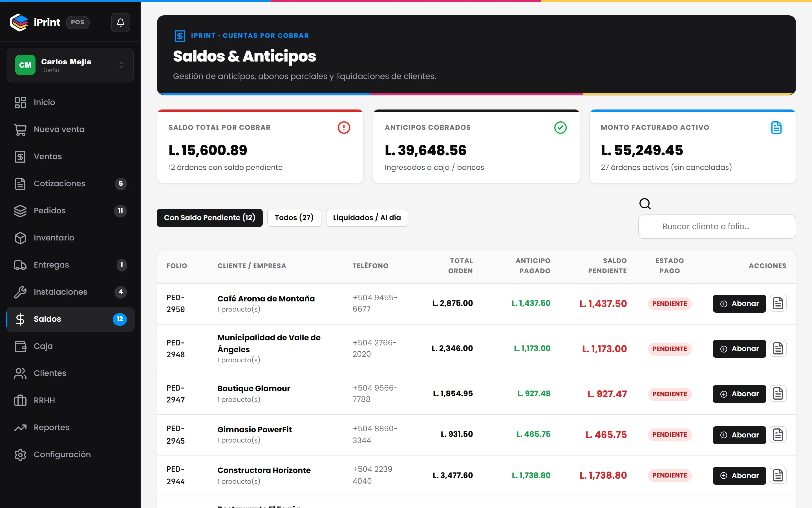Click client name Gimnasio PowerFit
Screen dimensions: 812x508
click(255, 430)
